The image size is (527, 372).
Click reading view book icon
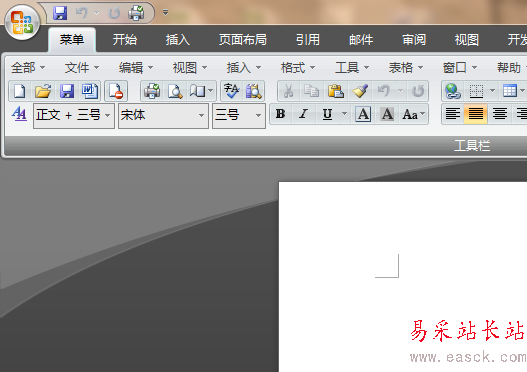[197, 91]
